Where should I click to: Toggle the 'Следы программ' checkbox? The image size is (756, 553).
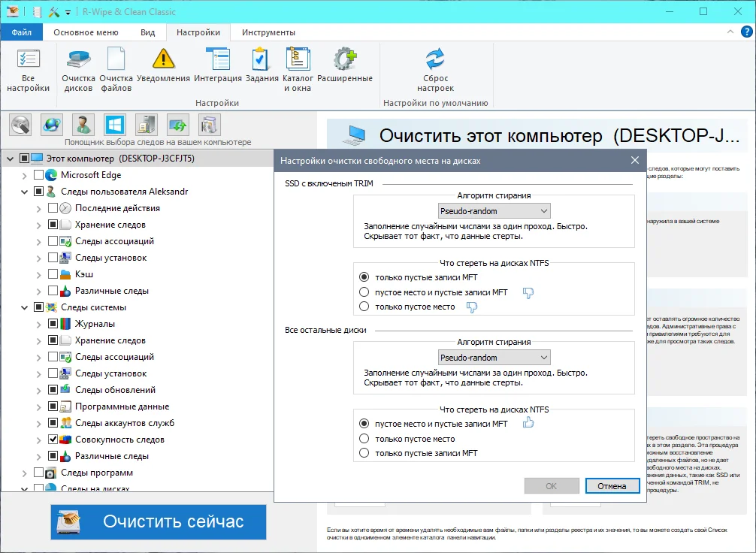[38, 473]
